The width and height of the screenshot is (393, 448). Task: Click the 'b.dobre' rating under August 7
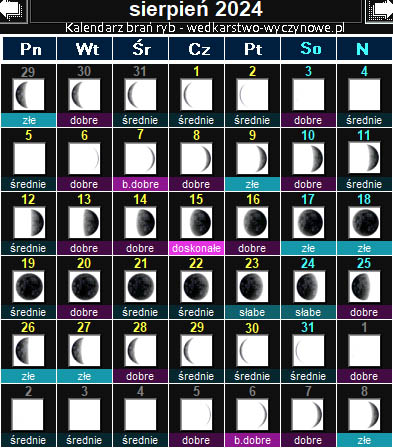(x=140, y=184)
